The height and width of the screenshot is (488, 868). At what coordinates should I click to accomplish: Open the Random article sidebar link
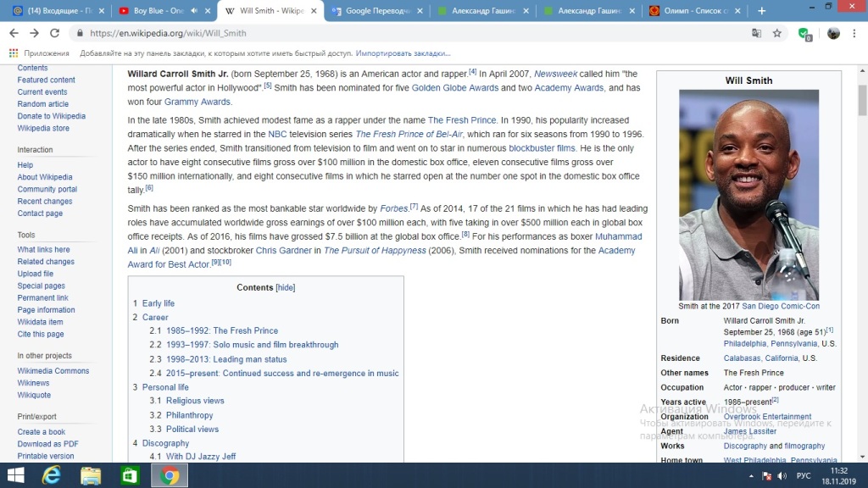(42, 104)
